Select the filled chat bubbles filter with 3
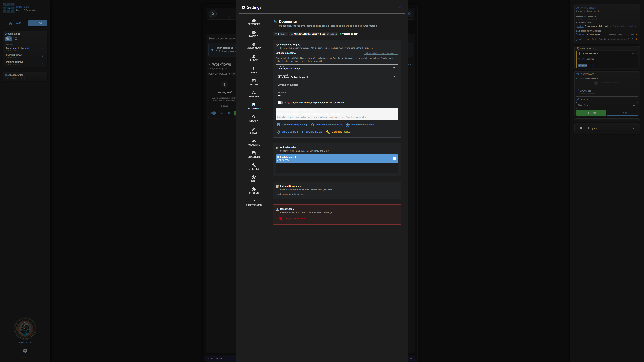This screenshot has width=644, height=362. click(9, 39)
